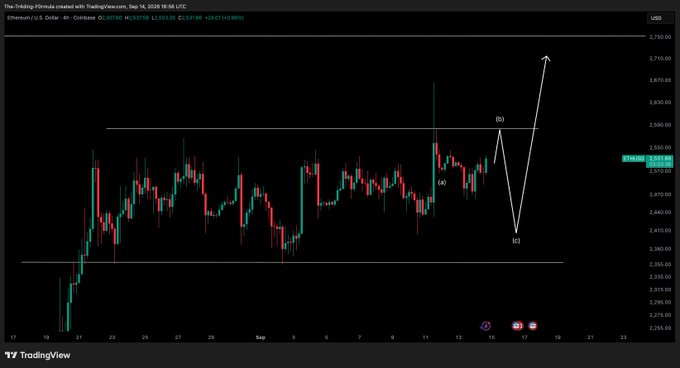Click the 2,410.00 price axis label
The height and width of the screenshot is (368, 680).
[x=660, y=231]
